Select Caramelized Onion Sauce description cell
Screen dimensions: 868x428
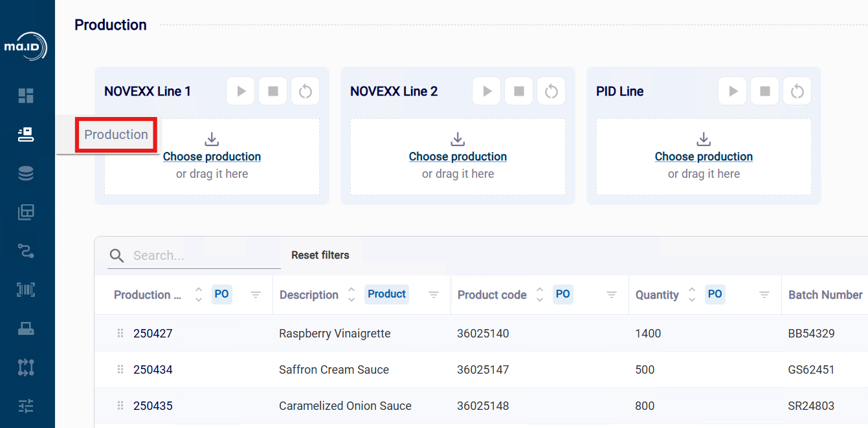pos(345,406)
